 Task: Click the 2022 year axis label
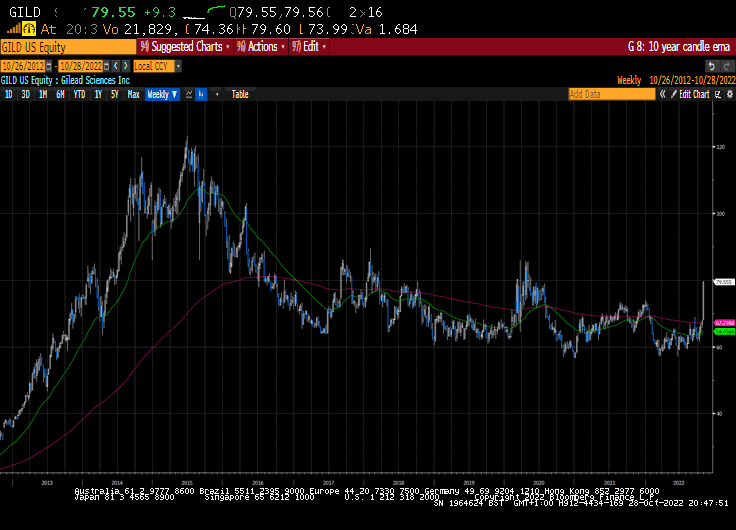click(678, 483)
